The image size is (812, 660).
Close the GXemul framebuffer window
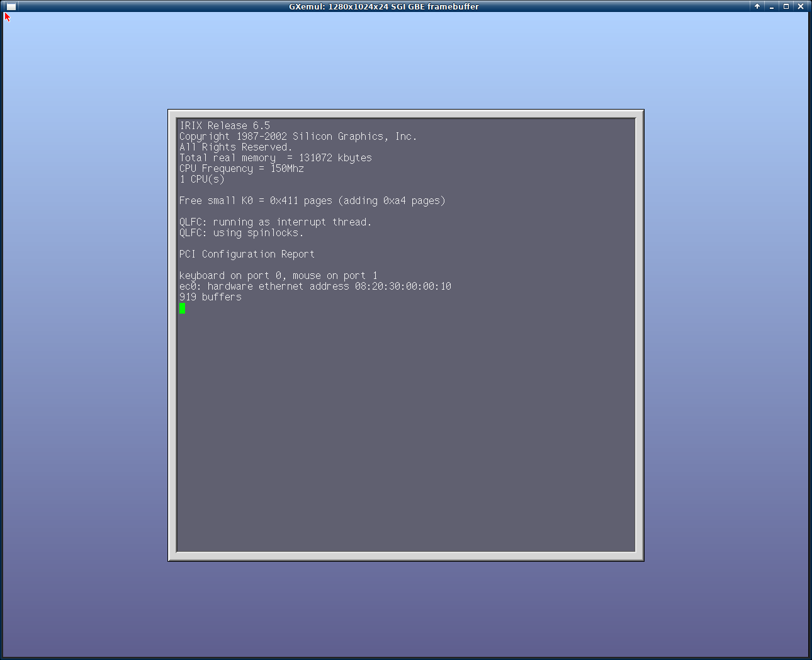[x=801, y=6]
